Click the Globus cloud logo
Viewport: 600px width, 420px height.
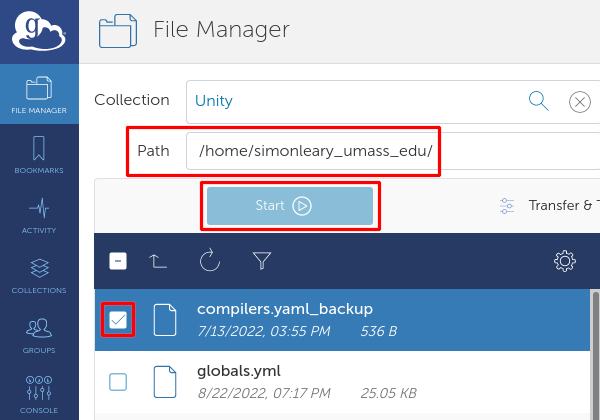point(38,32)
